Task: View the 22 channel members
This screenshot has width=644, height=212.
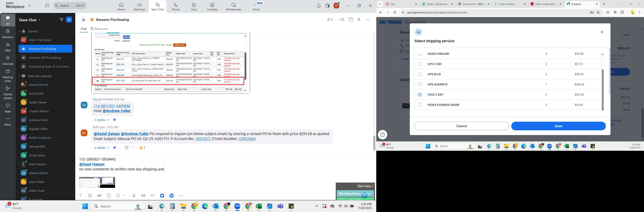Action: click(x=330, y=19)
